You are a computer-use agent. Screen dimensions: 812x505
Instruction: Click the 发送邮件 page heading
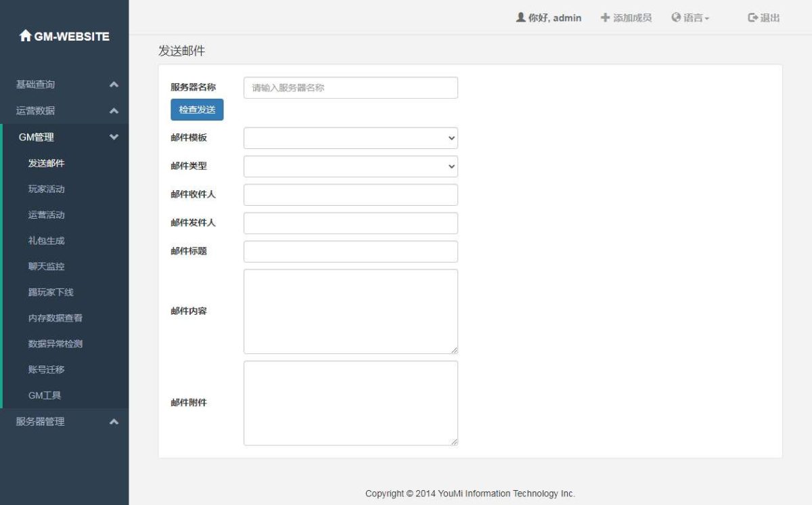click(x=181, y=51)
